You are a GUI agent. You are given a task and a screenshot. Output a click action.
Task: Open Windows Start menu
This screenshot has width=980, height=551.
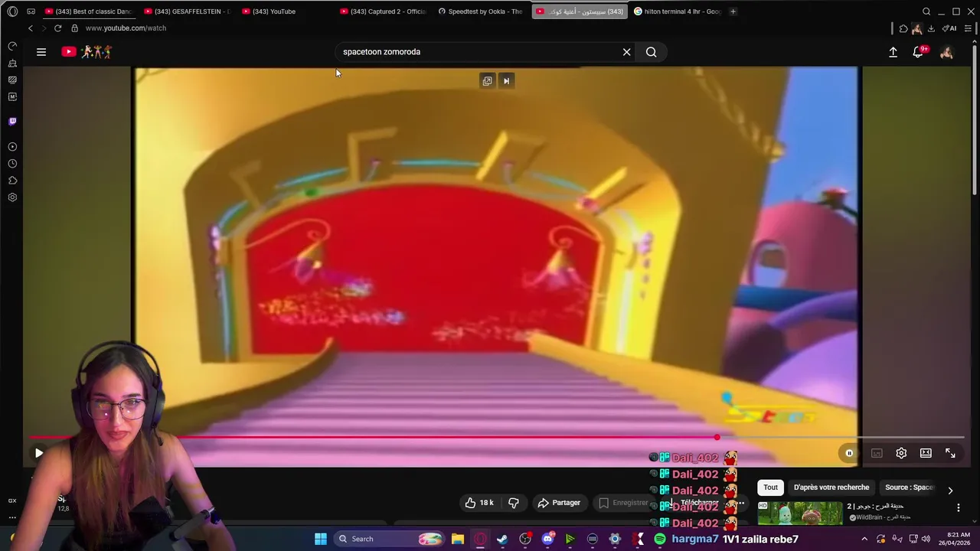pyautogui.click(x=321, y=539)
